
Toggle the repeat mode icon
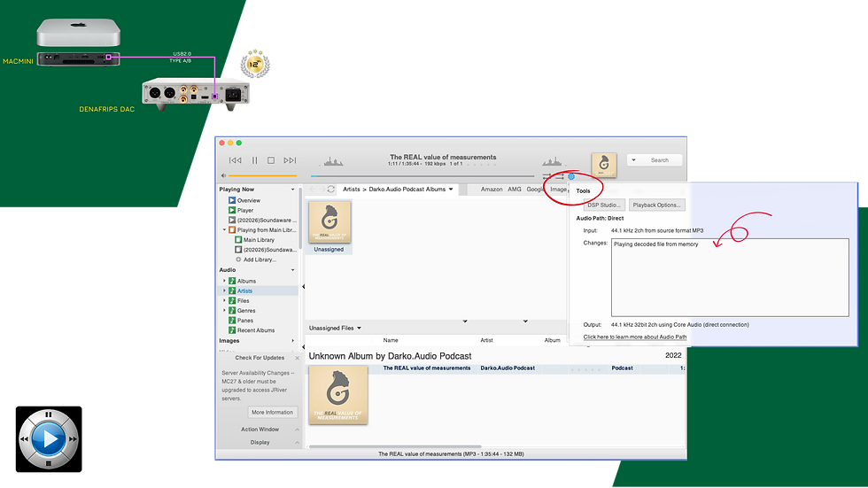click(x=547, y=176)
